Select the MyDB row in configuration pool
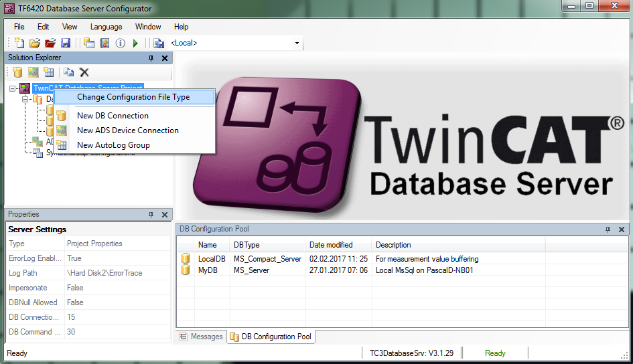The width and height of the screenshot is (633, 364). coord(208,270)
